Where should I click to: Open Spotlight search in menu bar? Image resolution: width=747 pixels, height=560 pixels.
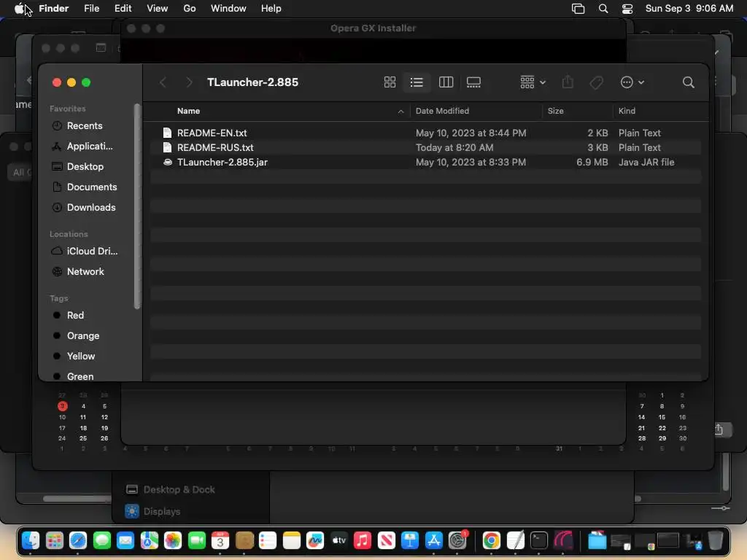coord(603,9)
